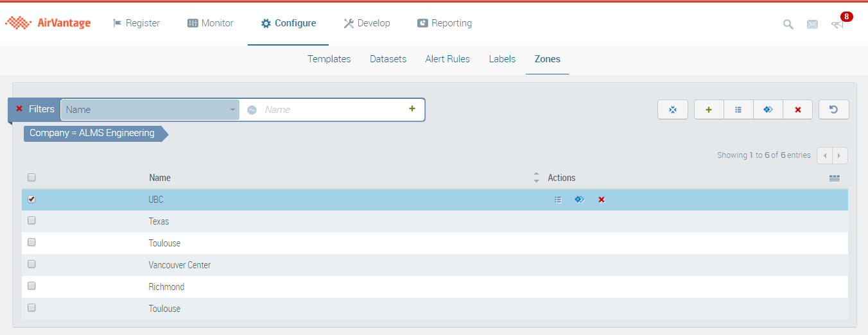868x335 pixels.
Task: Click into the Name filter text field
Action: 333,110
